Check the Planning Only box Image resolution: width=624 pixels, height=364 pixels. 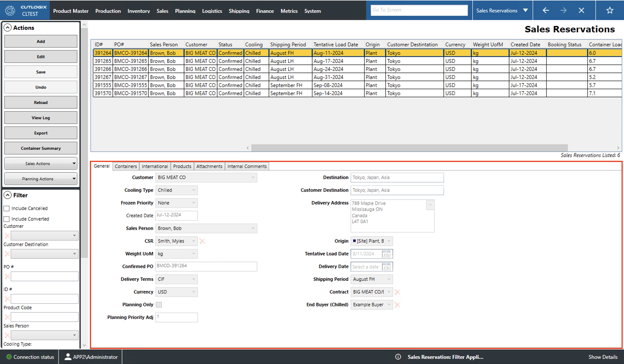coord(159,305)
